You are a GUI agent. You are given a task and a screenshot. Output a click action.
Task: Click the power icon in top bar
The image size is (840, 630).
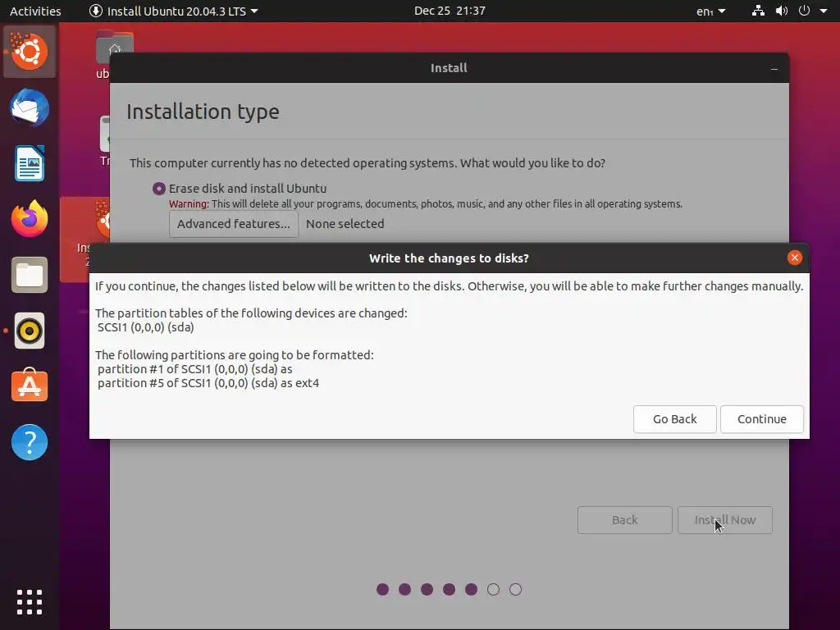(804, 11)
